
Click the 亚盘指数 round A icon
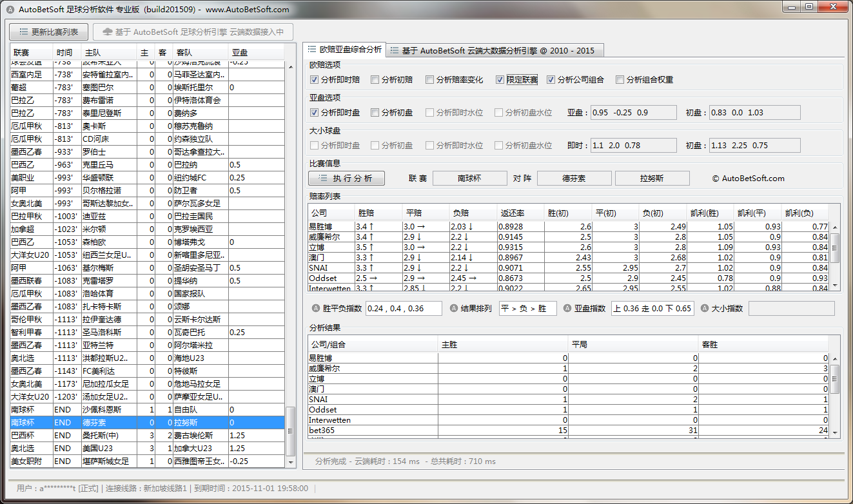tap(567, 308)
